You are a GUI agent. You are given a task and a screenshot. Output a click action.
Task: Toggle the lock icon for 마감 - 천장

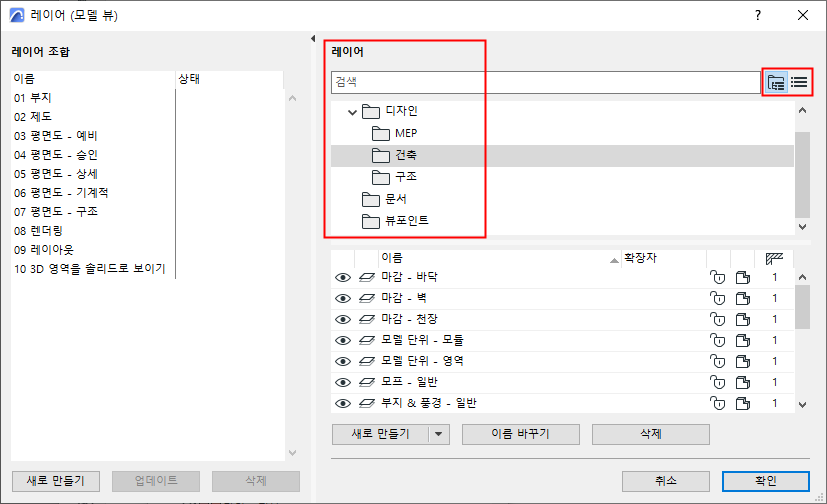pos(717,319)
